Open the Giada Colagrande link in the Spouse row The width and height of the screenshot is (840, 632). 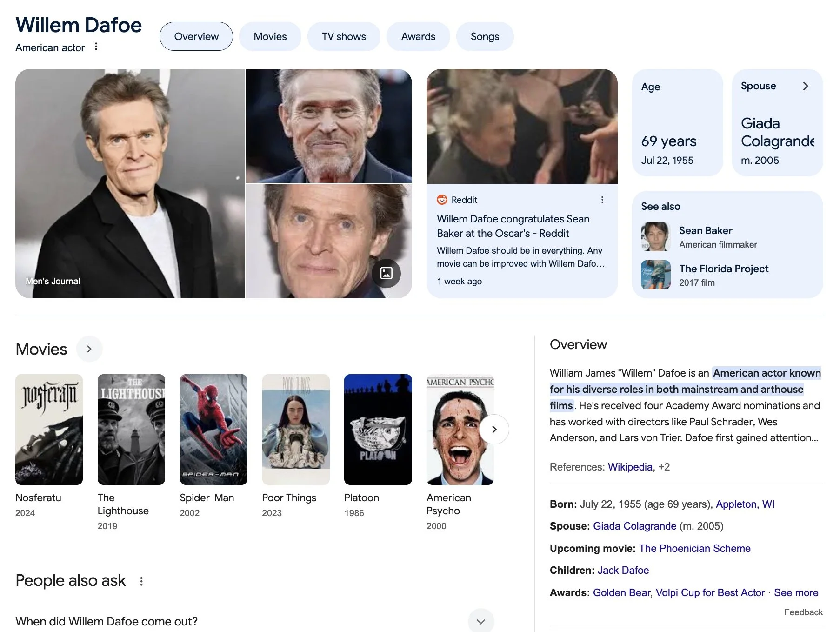click(x=634, y=526)
